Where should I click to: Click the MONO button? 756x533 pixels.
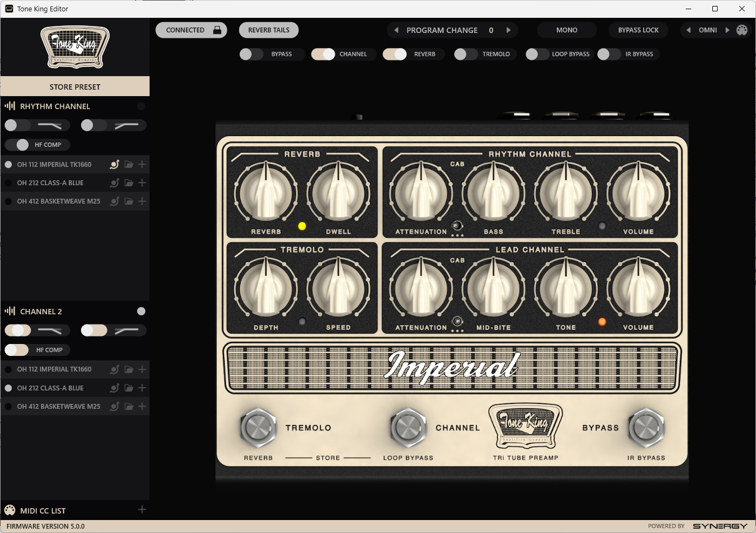pyautogui.click(x=567, y=30)
